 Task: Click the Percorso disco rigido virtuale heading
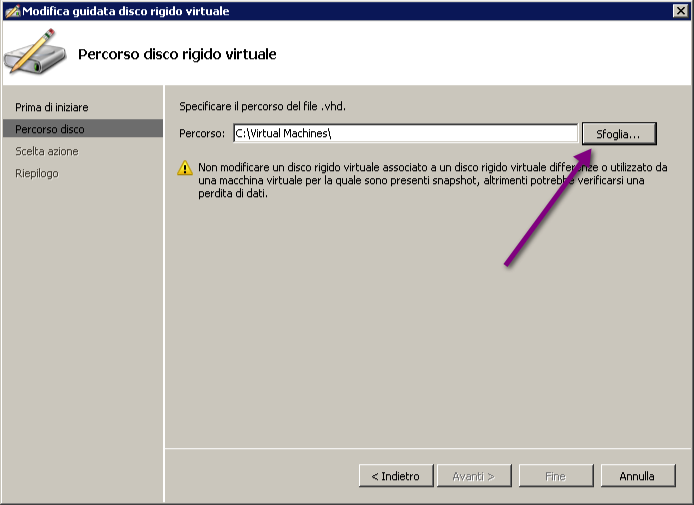coord(177,54)
